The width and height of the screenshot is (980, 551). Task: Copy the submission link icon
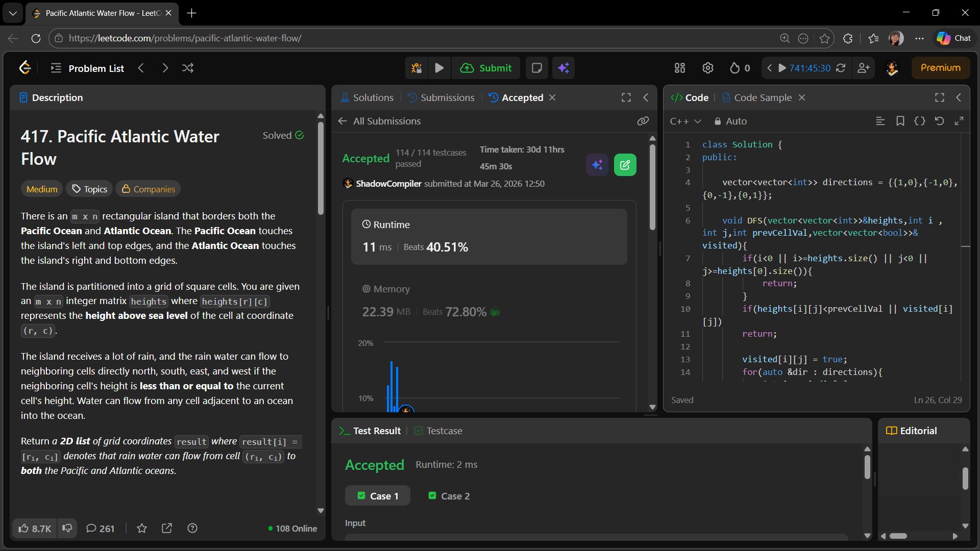(x=643, y=121)
